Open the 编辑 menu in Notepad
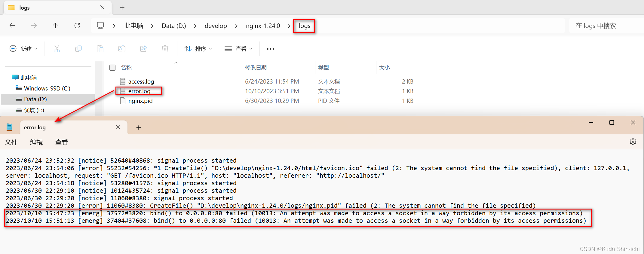Viewport: 644px width, 254px height. click(x=36, y=142)
